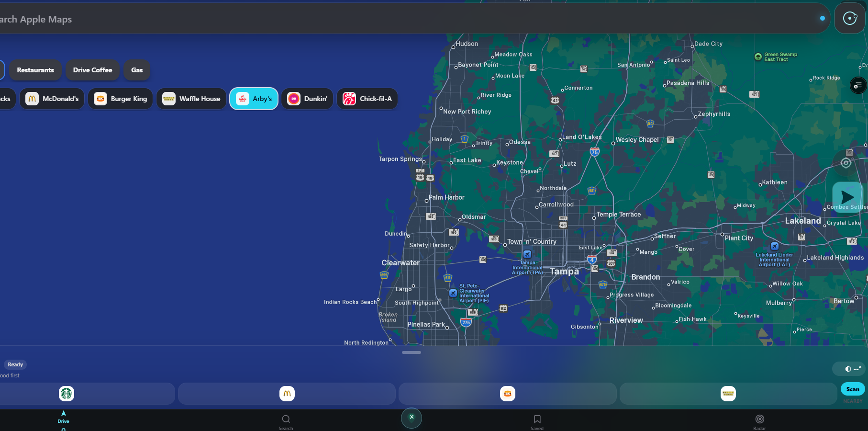Image resolution: width=868 pixels, height=431 pixels.
Task: Filter by Chick-fil-A brand chip
Action: [367, 99]
